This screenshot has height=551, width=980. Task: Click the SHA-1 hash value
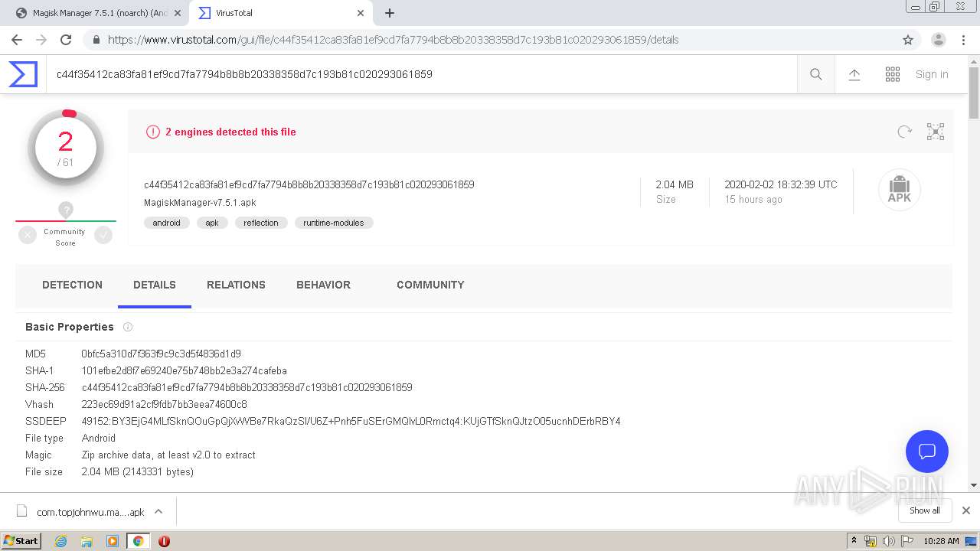pyautogui.click(x=185, y=370)
